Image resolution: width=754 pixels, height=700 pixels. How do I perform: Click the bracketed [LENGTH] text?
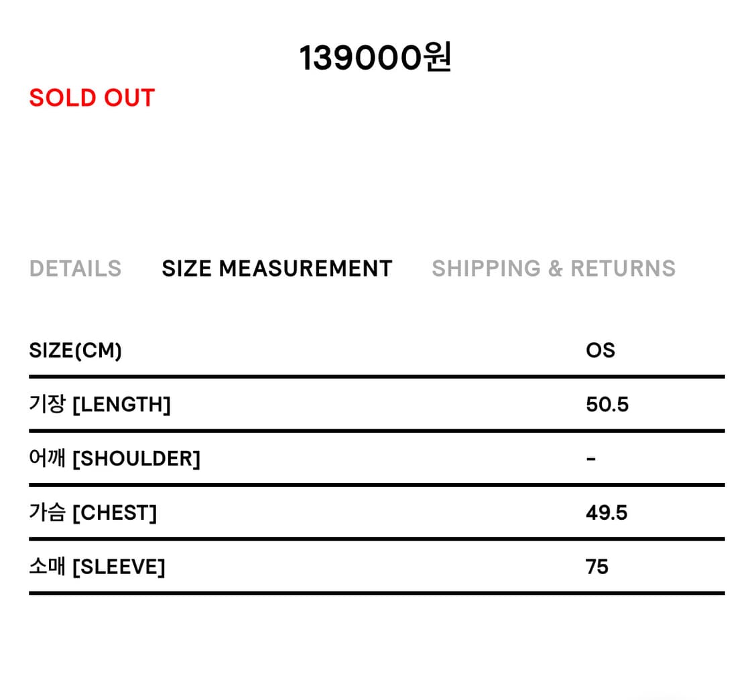click(121, 405)
